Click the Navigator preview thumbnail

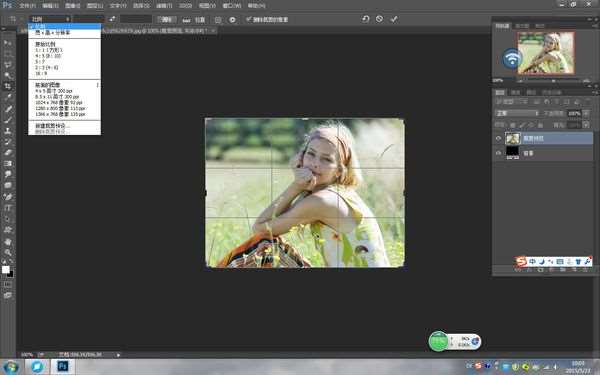(x=546, y=53)
